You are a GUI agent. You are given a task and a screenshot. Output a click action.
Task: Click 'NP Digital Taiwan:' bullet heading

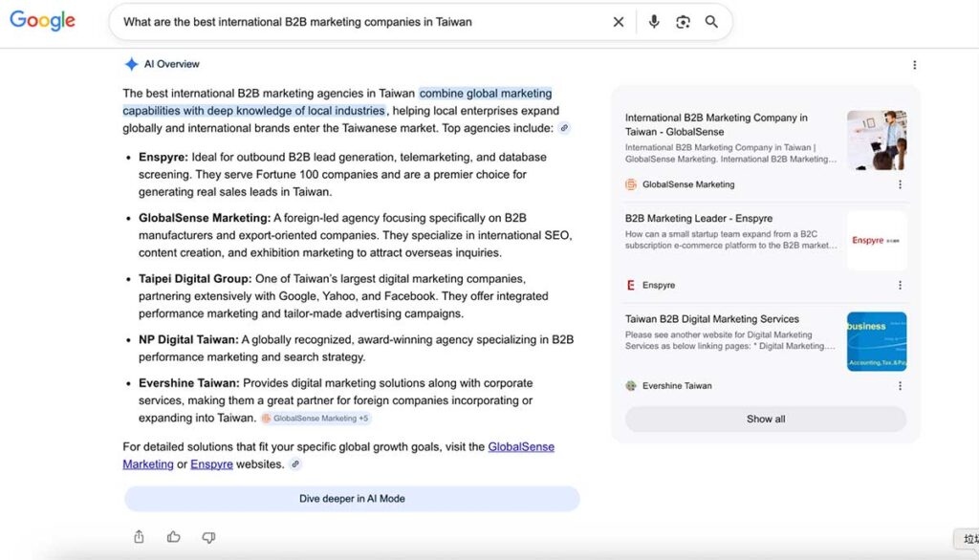[188, 339]
